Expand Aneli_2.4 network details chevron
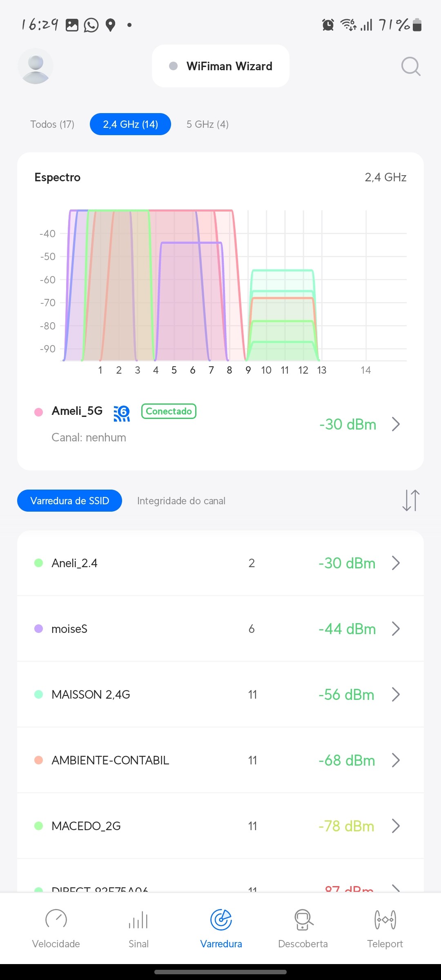Viewport: 441px width, 980px height. (x=395, y=563)
